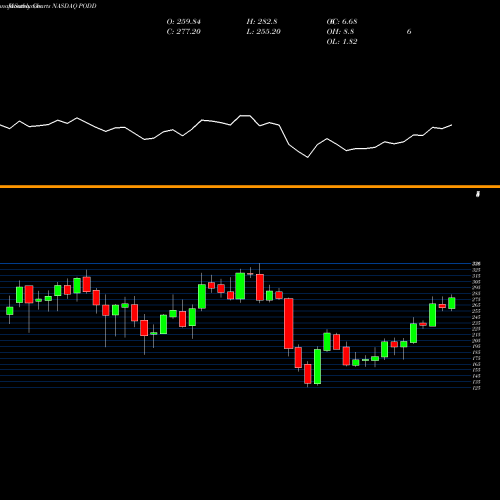The width and height of the screenshot is (500, 500).
Task: Click the tallest red candlestick in the chart
Action: click(x=289, y=323)
